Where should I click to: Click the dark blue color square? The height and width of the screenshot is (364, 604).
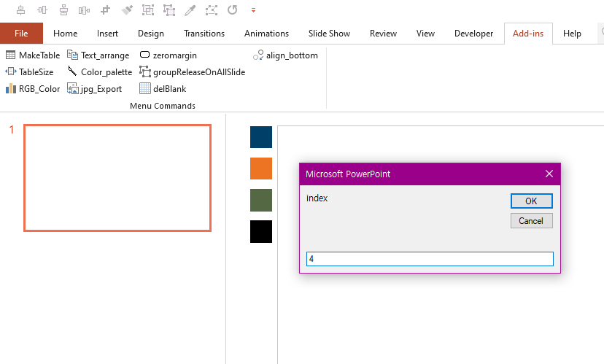pos(261,137)
